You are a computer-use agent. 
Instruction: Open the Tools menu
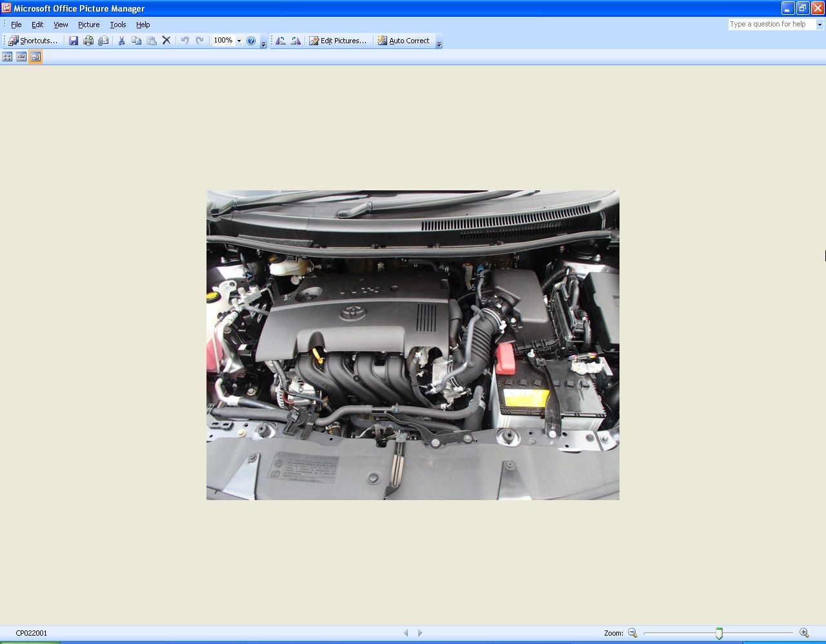pos(118,25)
